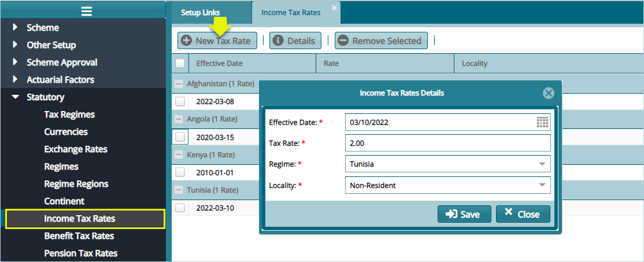Close the Income Tax Rates Details dialog

[548, 93]
